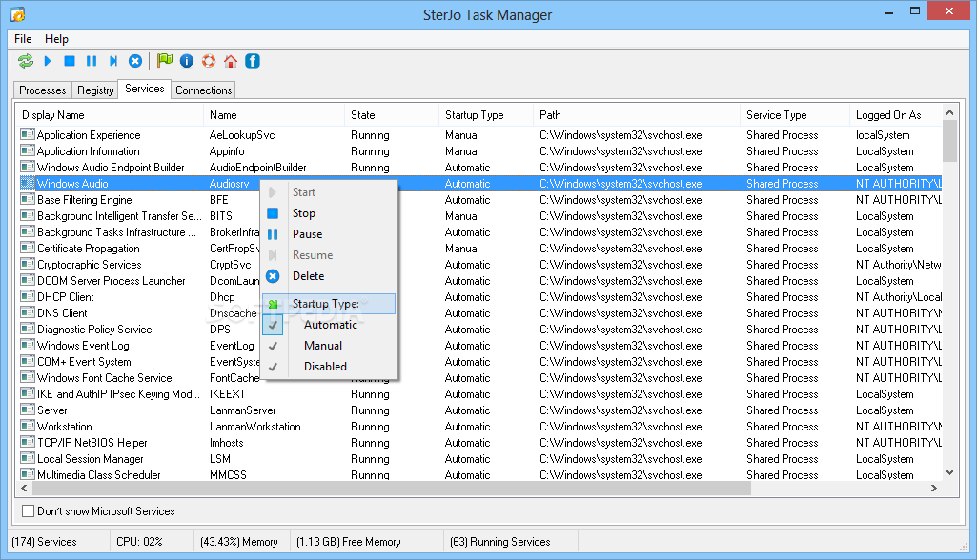Set startup type to Disabled in menu
This screenshot has height=560, width=977.
click(x=329, y=367)
